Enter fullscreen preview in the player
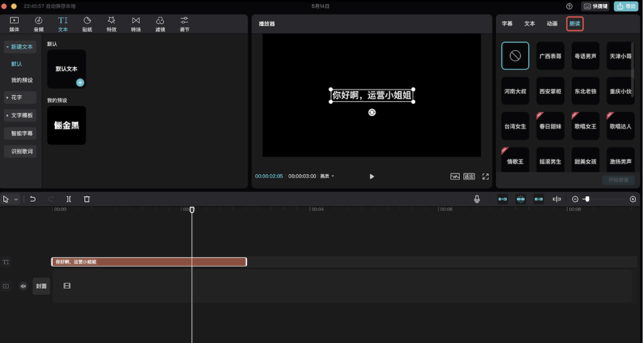This screenshot has width=644, height=343. coord(485,177)
